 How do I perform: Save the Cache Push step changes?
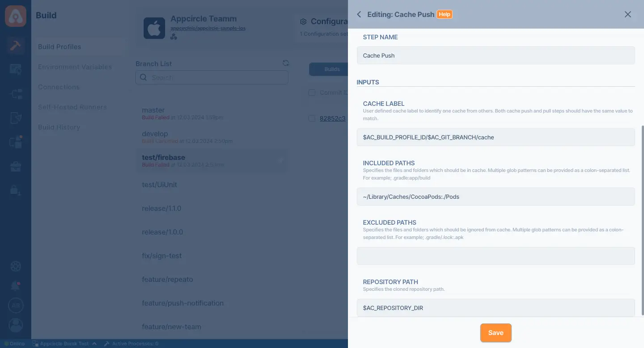(496, 333)
